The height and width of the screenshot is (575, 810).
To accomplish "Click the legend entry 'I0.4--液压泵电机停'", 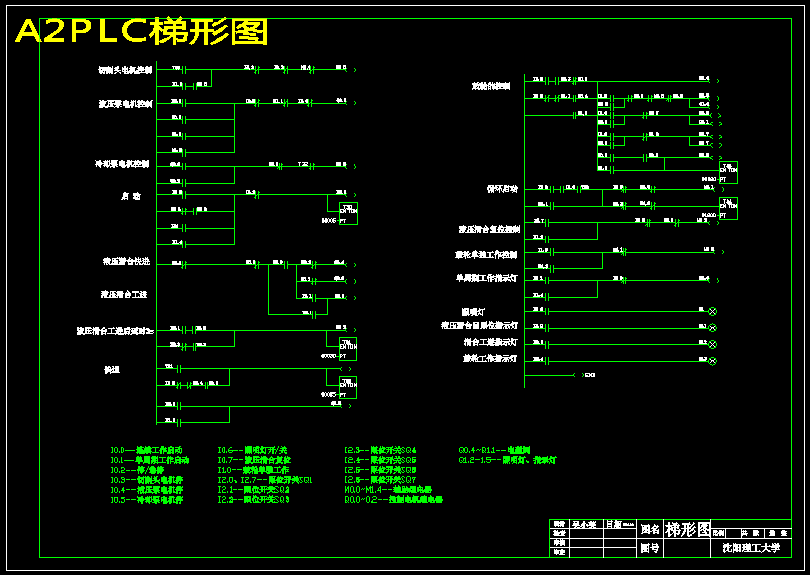I will 146,490.
